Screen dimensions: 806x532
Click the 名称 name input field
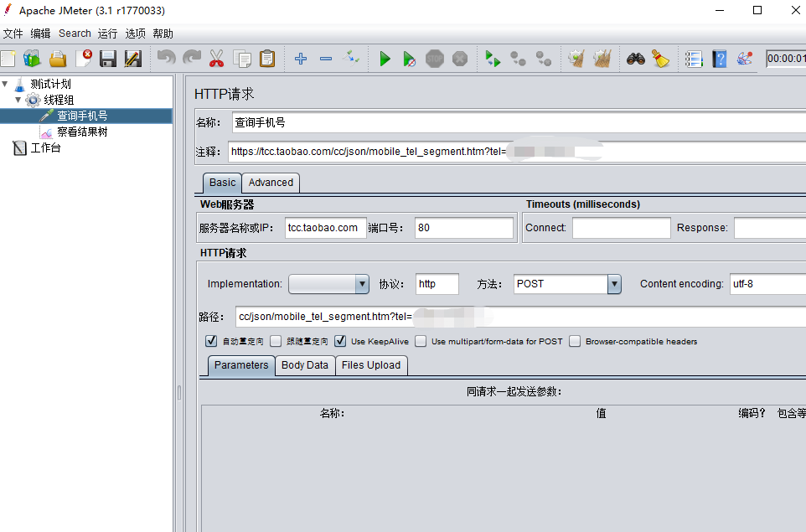(519, 122)
